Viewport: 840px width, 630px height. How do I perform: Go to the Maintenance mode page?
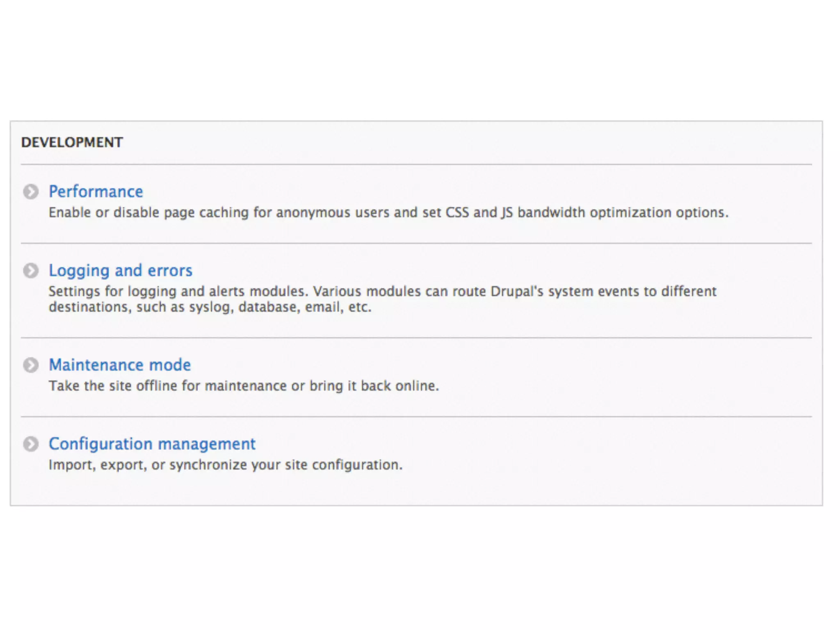pyautogui.click(x=119, y=365)
